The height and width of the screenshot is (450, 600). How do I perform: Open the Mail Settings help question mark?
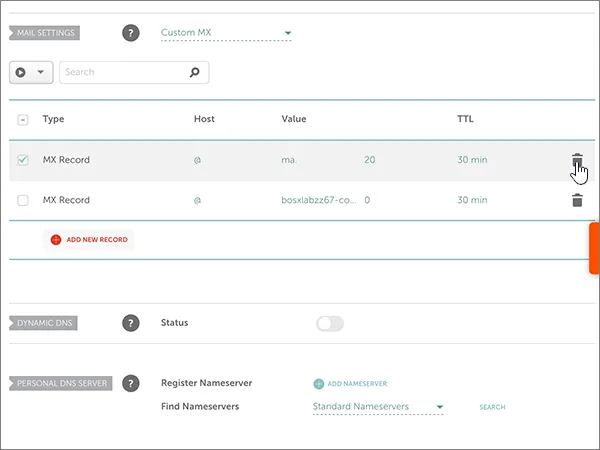pyautogui.click(x=130, y=33)
